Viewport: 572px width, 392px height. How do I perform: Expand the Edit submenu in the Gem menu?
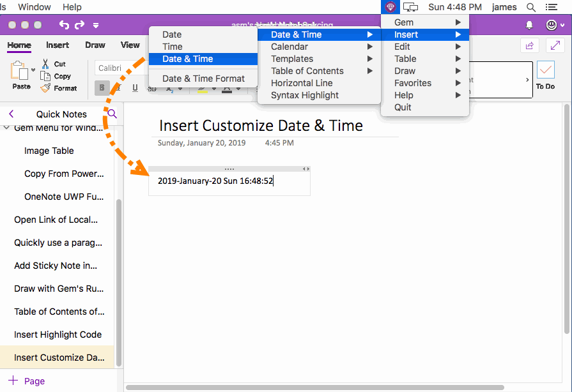click(425, 47)
